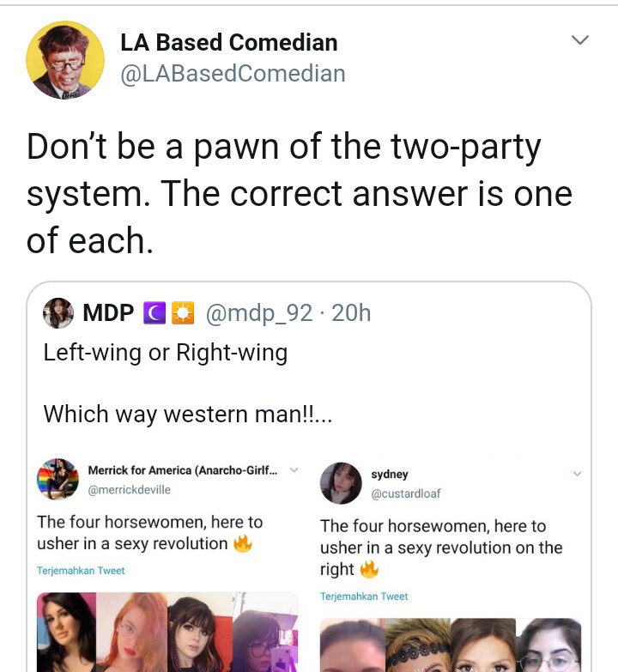Translate Merrick's tweet via Terjemahkan Tweet
Image resolution: width=618 pixels, height=672 pixels.
click(81, 571)
